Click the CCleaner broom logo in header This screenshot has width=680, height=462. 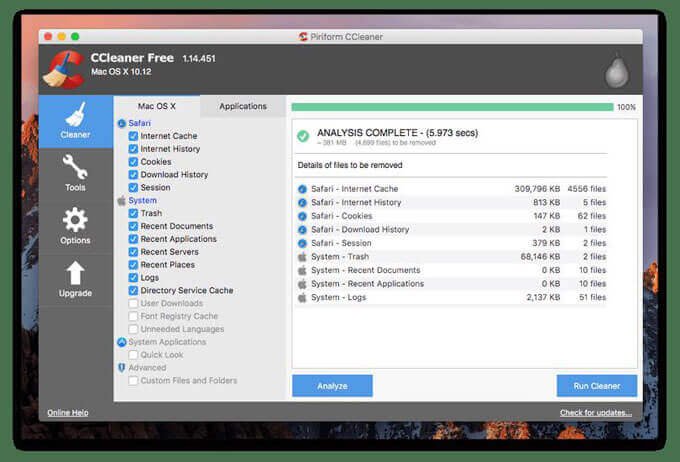point(64,70)
